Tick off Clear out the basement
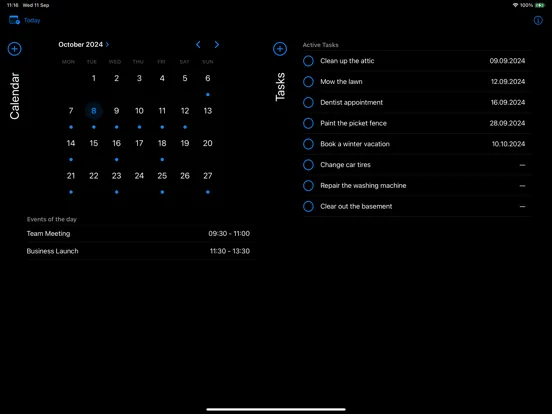This screenshot has height=414, width=552. (x=308, y=206)
